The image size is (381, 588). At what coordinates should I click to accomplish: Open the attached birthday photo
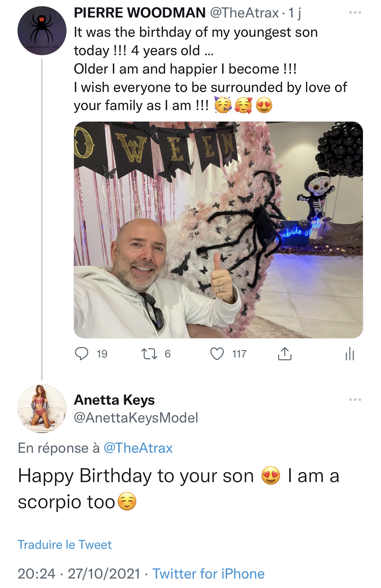tap(218, 230)
